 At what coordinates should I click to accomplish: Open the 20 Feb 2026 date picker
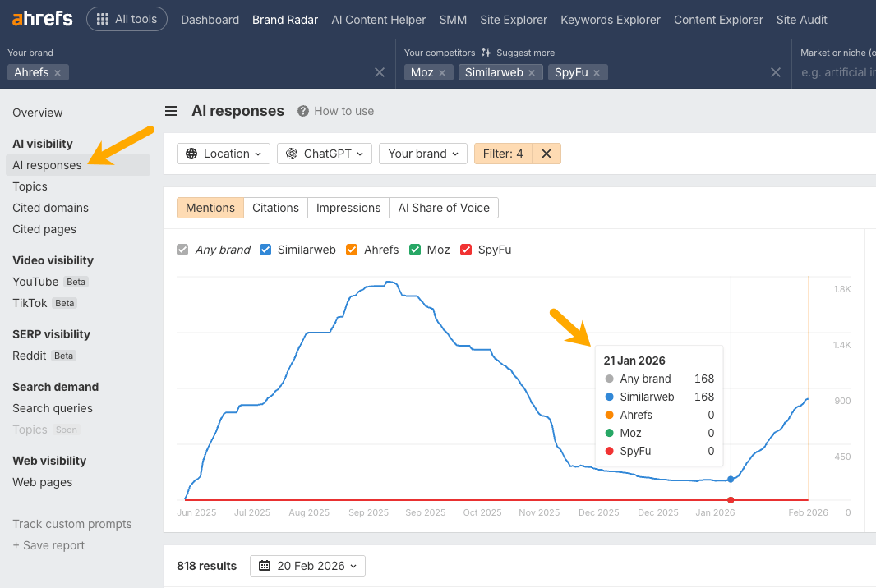tap(307, 566)
